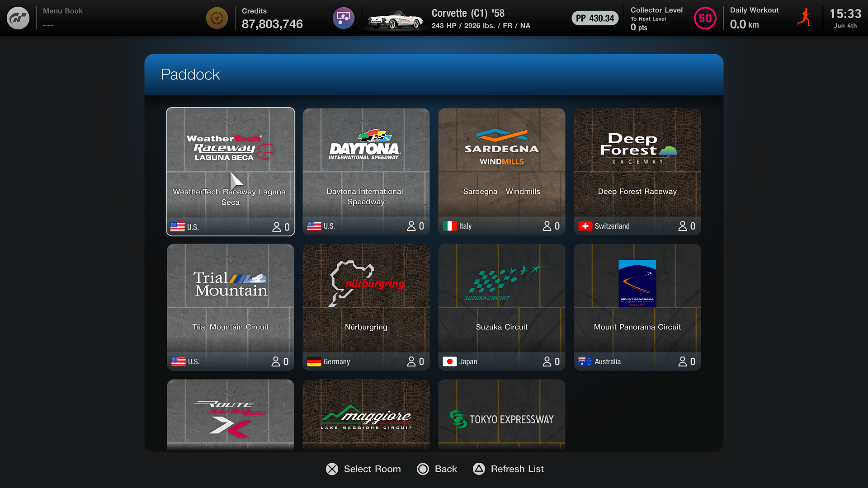Select the Tokyo Expressway tile
The image size is (868, 488).
click(x=502, y=416)
